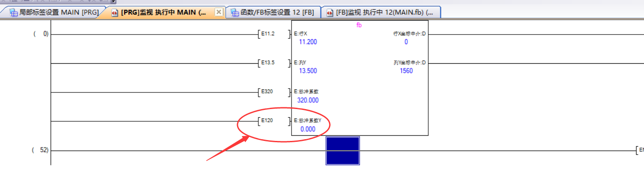This screenshot has height=178, width=644.
Task: Click the monitor icon on the [FB]监视 12(MAIN.fb) tab
Action: (x=330, y=13)
